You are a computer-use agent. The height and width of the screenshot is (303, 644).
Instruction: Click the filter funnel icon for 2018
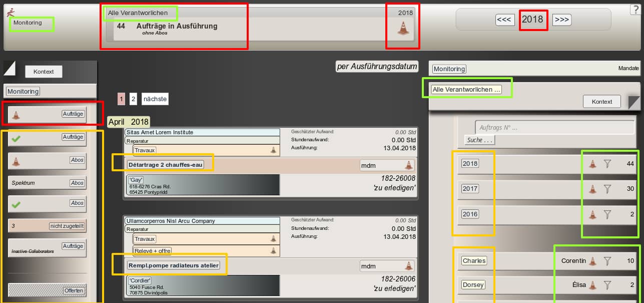[x=607, y=164]
